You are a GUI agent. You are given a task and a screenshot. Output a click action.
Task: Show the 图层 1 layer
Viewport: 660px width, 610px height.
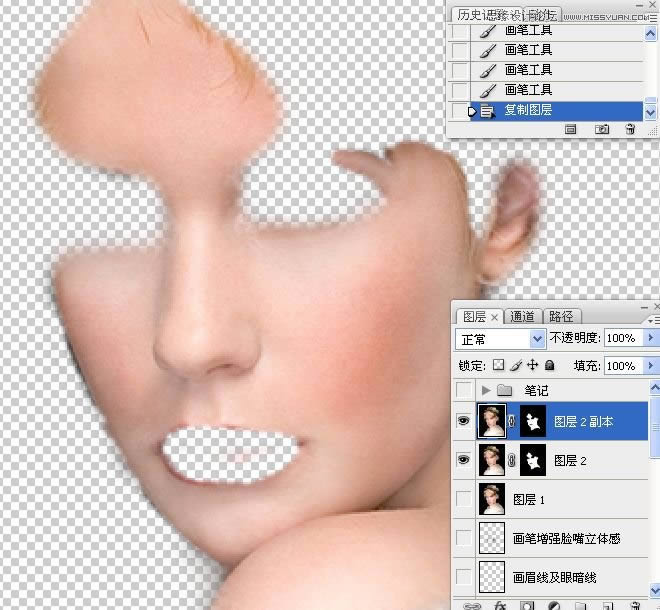(463, 498)
